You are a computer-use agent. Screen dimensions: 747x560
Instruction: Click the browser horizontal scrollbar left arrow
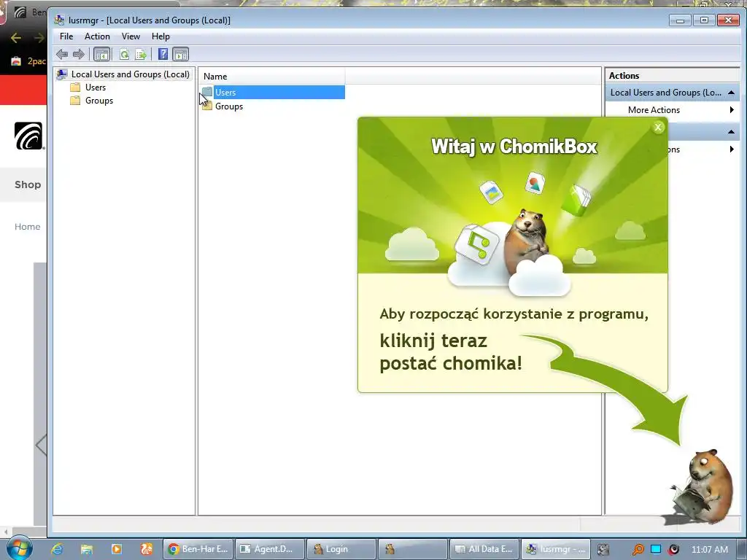pos(5,532)
